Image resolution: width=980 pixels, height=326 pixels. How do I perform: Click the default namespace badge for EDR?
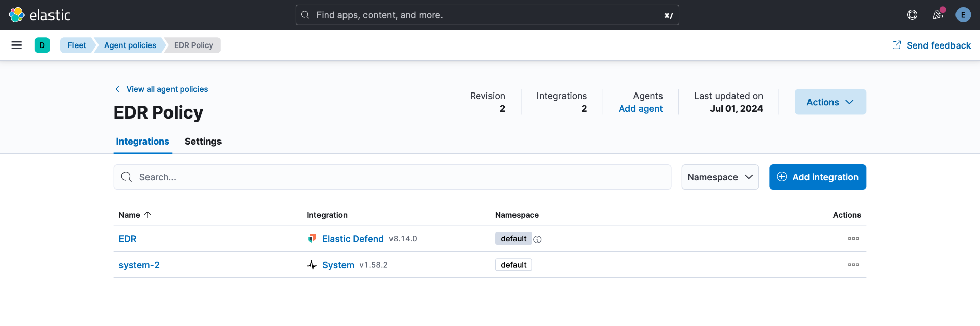click(513, 239)
